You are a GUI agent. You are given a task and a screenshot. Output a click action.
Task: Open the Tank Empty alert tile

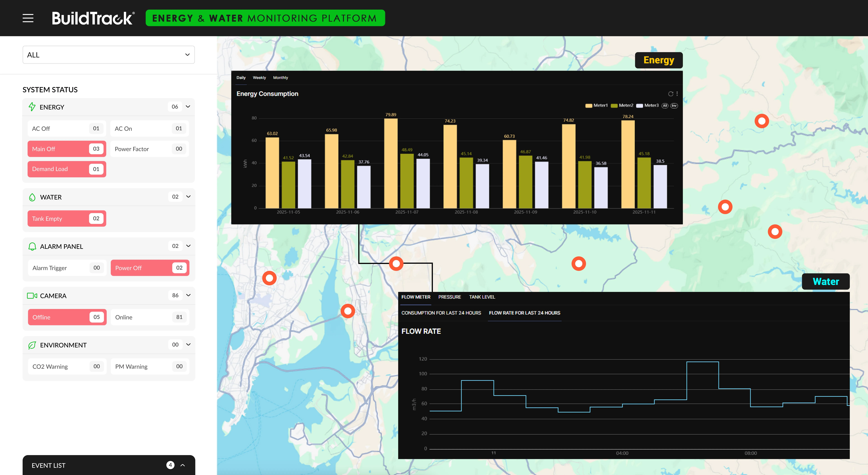(x=67, y=218)
